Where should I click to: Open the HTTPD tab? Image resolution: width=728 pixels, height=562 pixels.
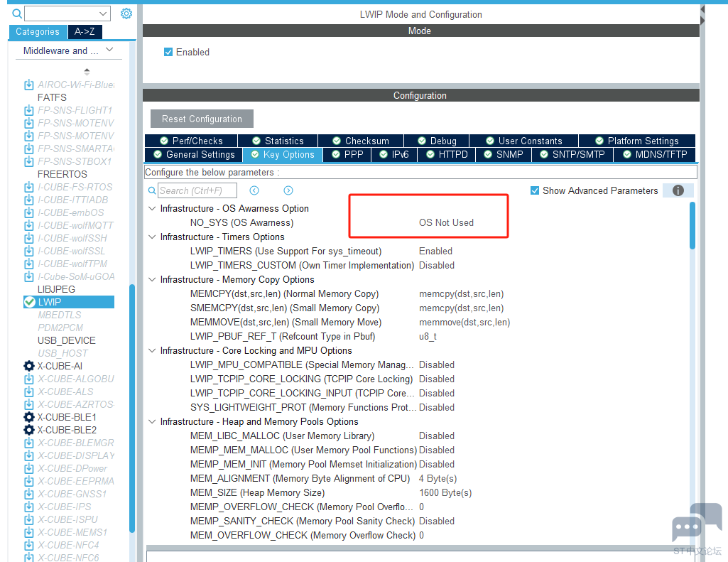tap(447, 154)
